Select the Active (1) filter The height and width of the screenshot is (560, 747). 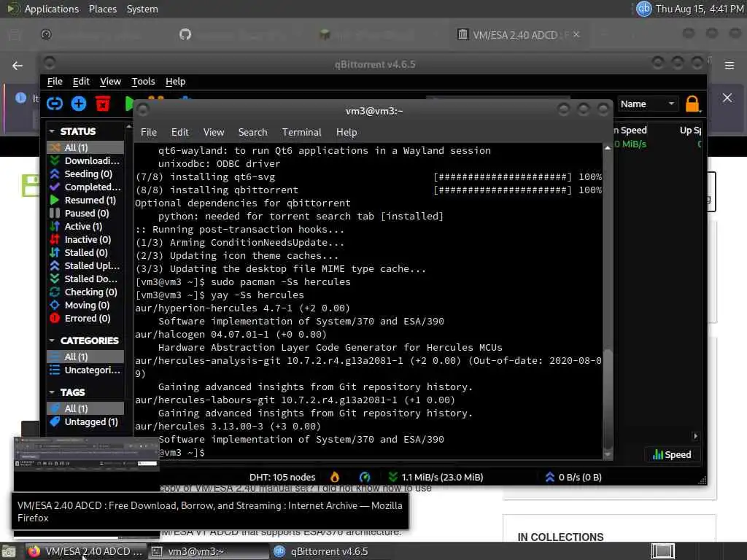click(x=85, y=226)
